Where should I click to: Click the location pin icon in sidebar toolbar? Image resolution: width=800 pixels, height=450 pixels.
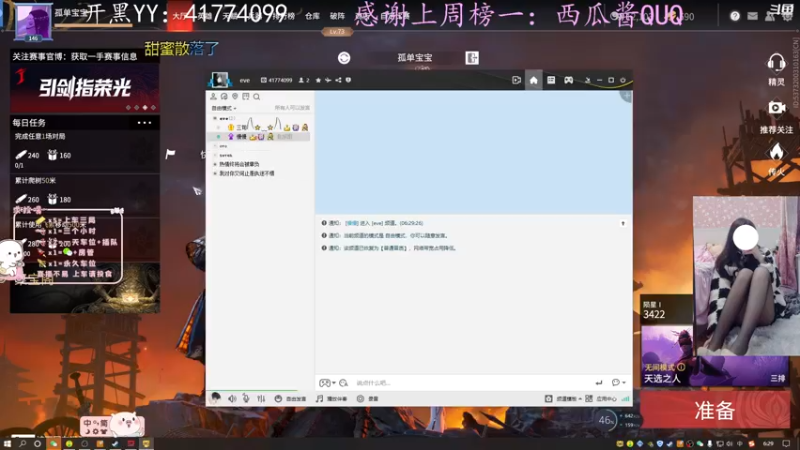tap(235, 96)
